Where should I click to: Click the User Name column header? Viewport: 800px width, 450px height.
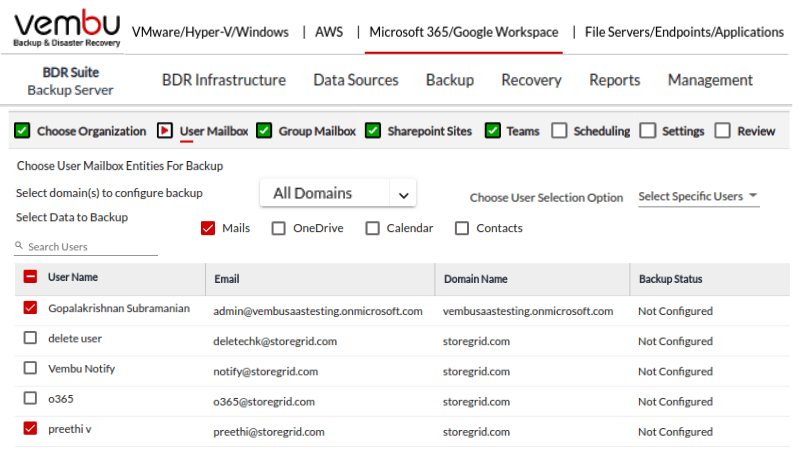coord(73,277)
